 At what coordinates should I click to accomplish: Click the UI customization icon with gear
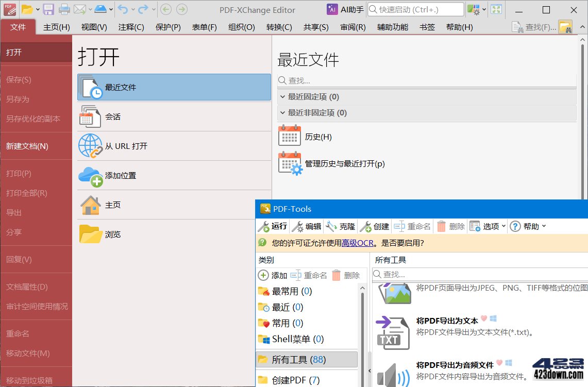coord(474,9)
